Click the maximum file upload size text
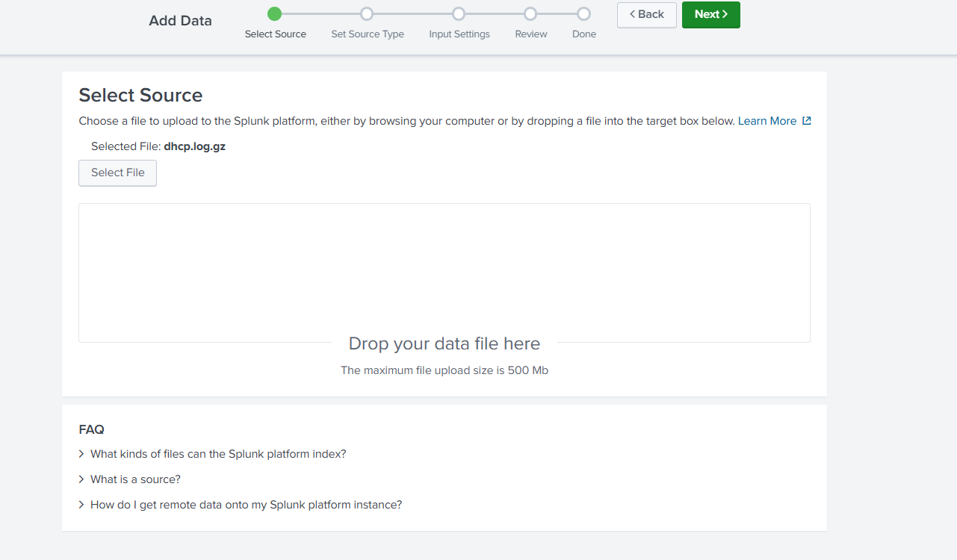Viewport: 957px width, 560px height. pos(445,370)
